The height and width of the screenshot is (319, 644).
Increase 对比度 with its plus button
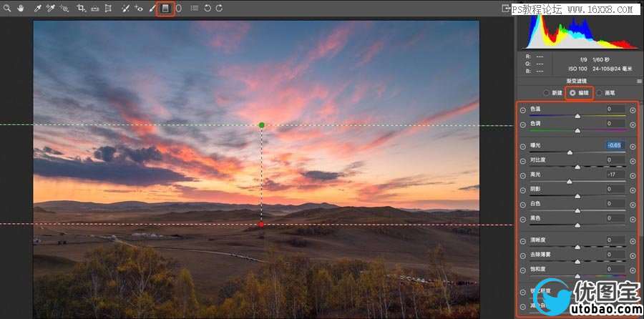pos(633,161)
